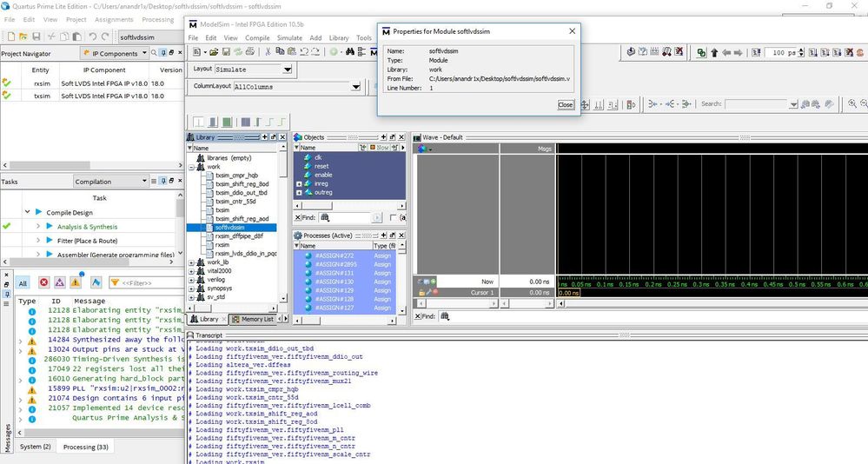This screenshot has width=868, height=464.
Task: Toggle the checkbox beside Objects Find field
Action: click(x=393, y=217)
